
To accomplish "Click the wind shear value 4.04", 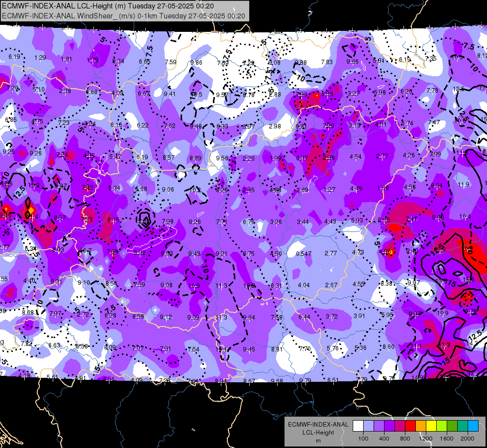I will pyautogui.click(x=304, y=285).
